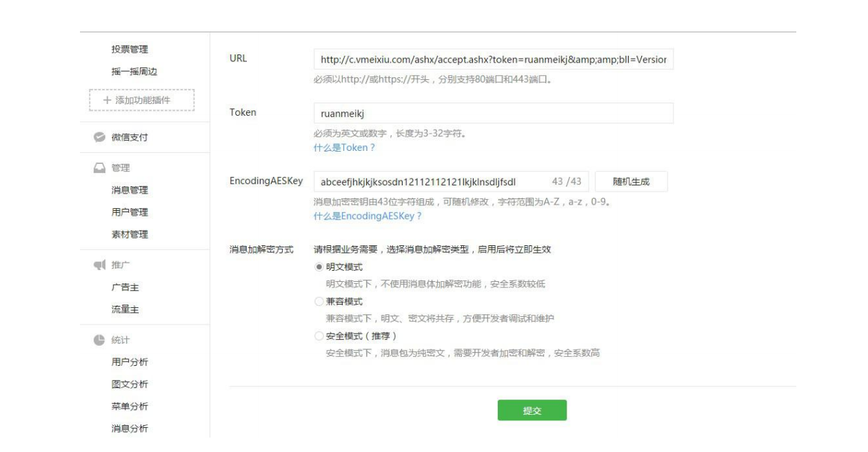This screenshot has width=868, height=452.
Task: Open the 什么是EncodingAESKey？ link
Action: click(367, 216)
